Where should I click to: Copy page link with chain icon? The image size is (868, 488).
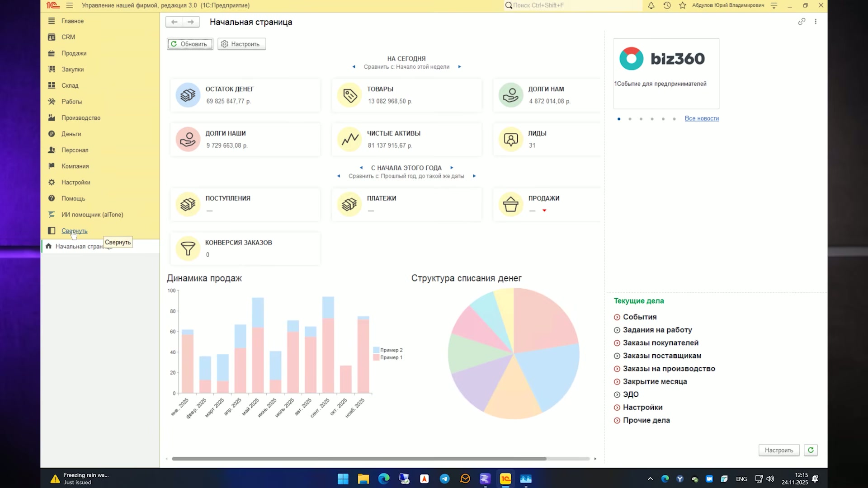(x=802, y=21)
